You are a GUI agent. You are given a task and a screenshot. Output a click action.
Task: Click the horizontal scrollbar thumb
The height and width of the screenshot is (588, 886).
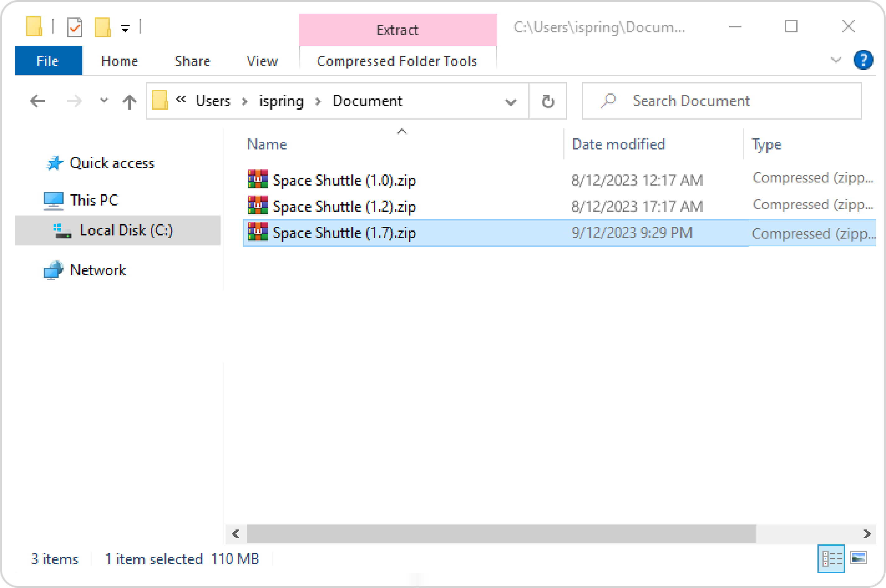click(501, 533)
